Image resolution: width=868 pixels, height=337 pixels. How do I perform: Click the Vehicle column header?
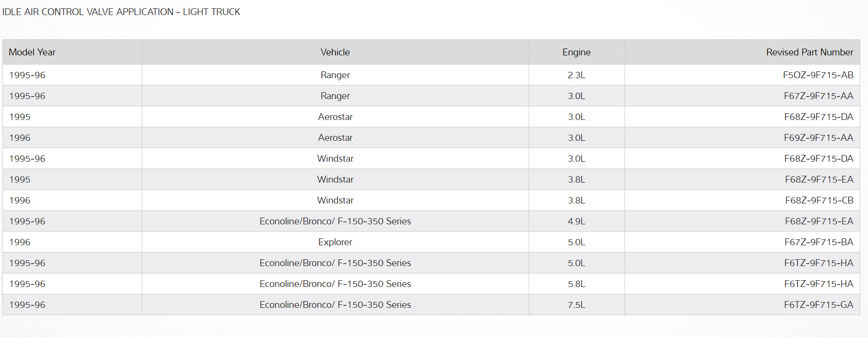click(x=335, y=52)
